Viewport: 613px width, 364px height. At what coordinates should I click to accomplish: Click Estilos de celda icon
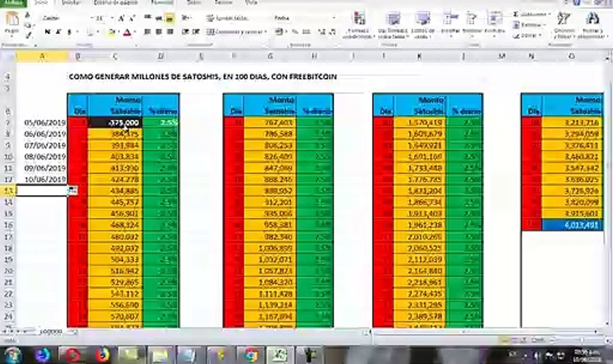[x=422, y=19]
